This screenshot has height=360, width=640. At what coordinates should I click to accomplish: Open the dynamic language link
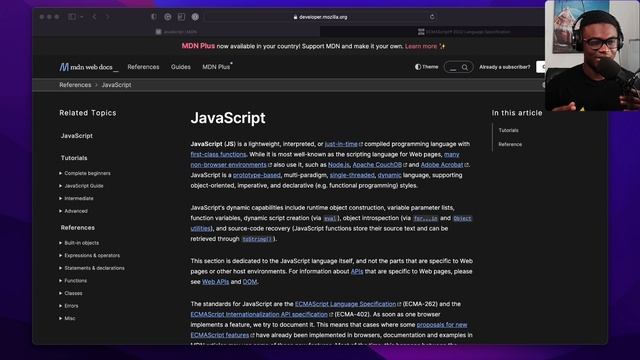pos(389,175)
